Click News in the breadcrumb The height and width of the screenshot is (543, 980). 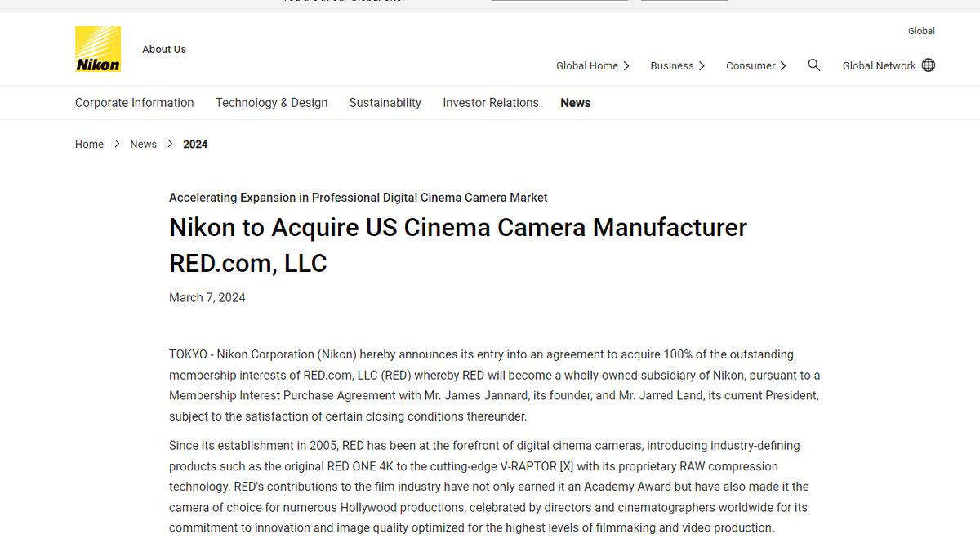(143, 145)
